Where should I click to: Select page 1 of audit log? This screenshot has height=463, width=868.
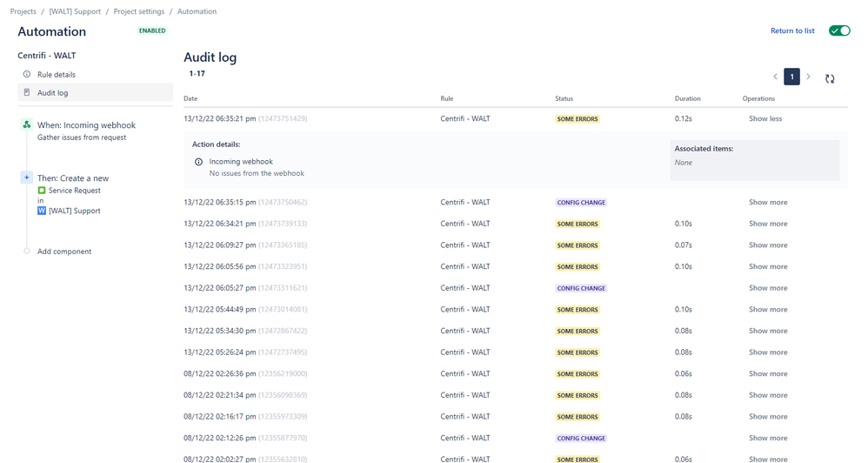[791, 77]
